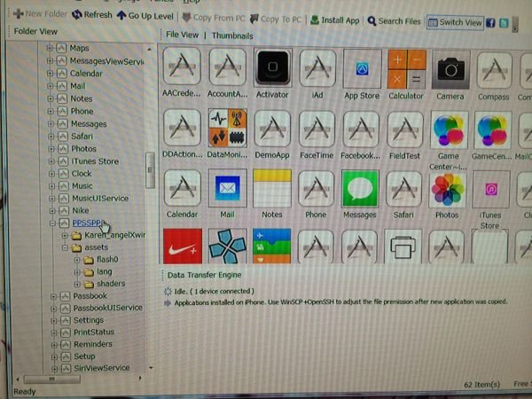
Task: Switch to the File View tab
Action: pyautogui.click(x=184, y=35)
